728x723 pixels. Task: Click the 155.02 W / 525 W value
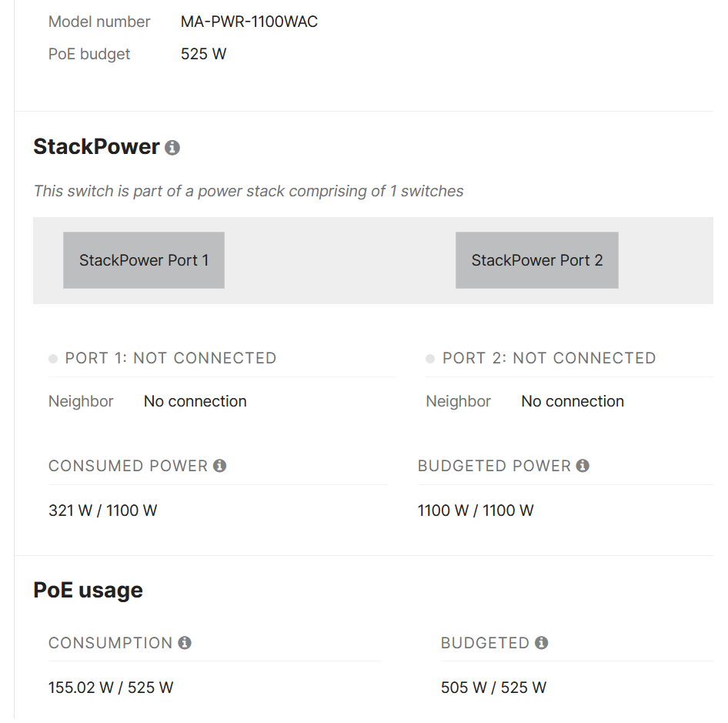click(x=110, y=688)
